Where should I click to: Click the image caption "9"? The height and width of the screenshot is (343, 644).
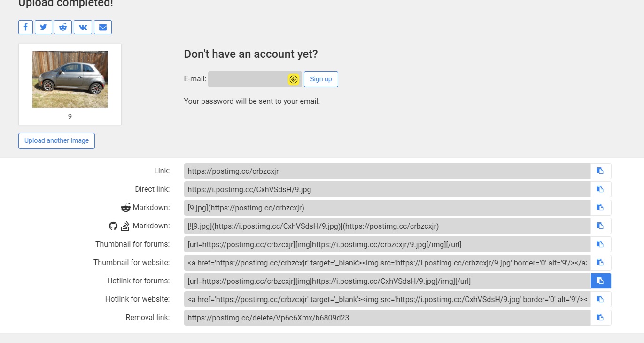point(70,117)
